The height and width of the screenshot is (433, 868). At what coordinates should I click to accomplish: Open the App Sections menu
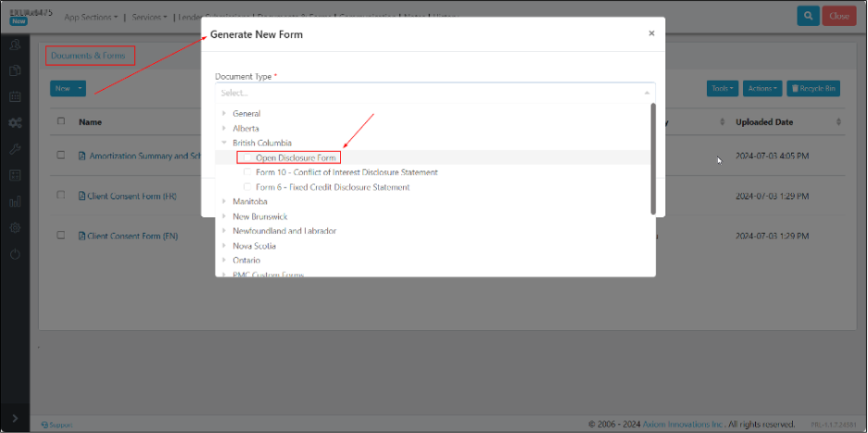coord(90,17)
